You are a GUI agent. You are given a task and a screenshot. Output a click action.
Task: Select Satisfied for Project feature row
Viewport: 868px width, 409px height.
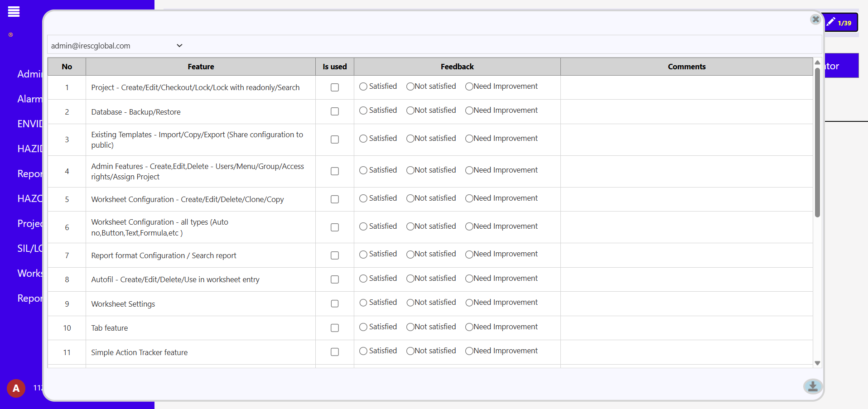363,87
